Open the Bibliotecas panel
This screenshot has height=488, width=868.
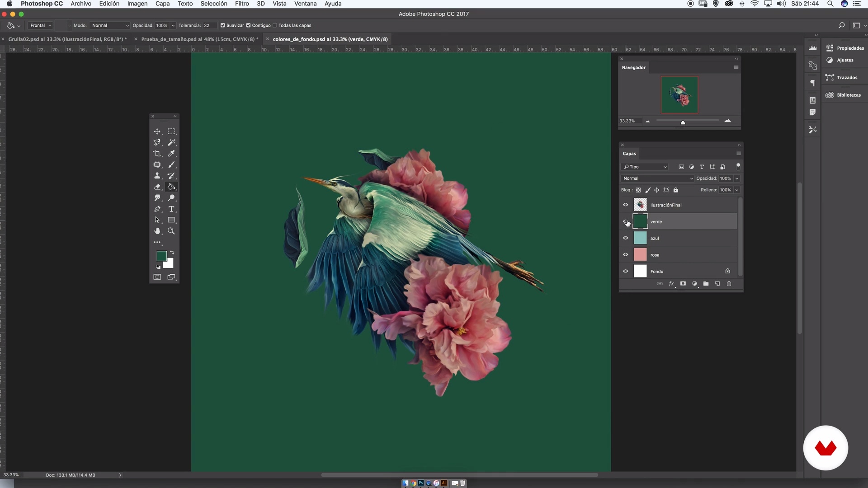click(843, 95)
